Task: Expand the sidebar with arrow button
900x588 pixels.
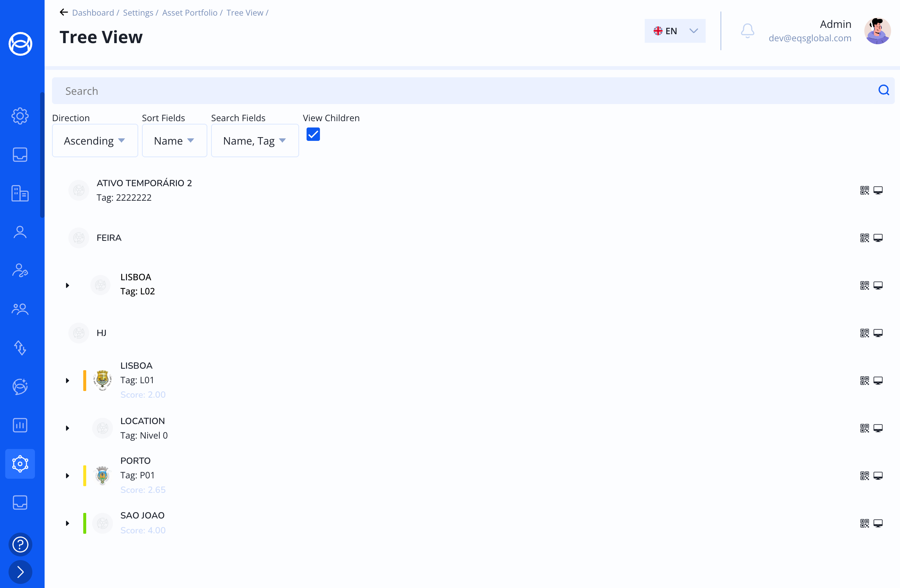Action: click(x=20, y=572)
